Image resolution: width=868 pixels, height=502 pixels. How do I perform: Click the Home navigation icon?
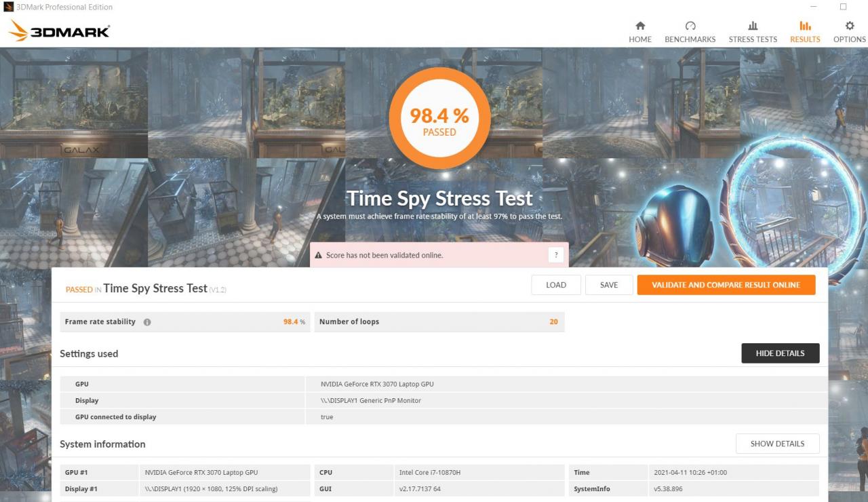point(639,25)
